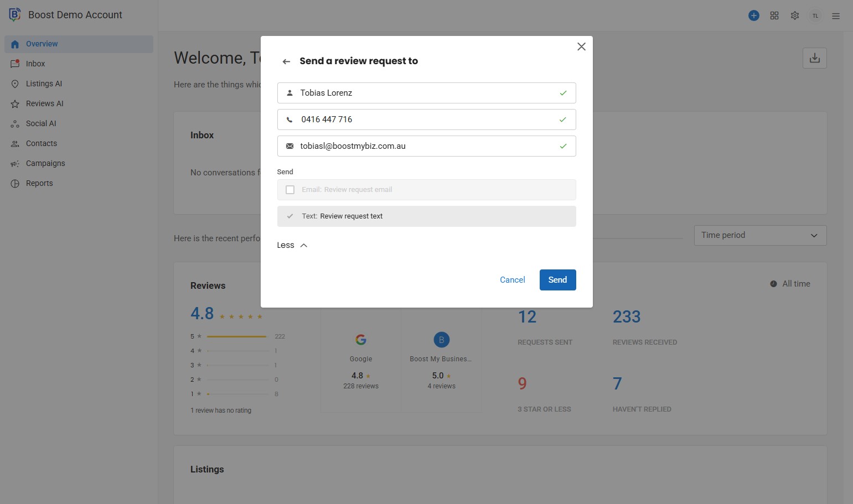Open the apps grid icon
Screen dimensions: 853x504
[774, 15]
